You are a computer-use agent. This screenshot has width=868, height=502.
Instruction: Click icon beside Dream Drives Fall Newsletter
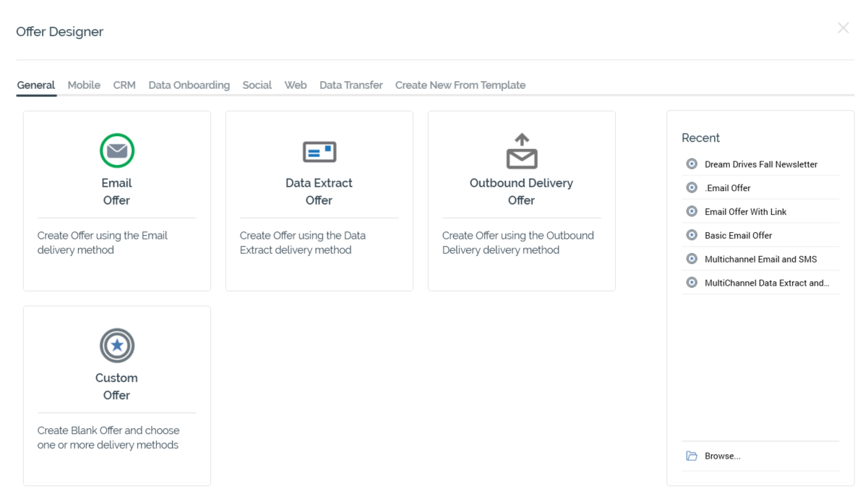pos(692,164)
